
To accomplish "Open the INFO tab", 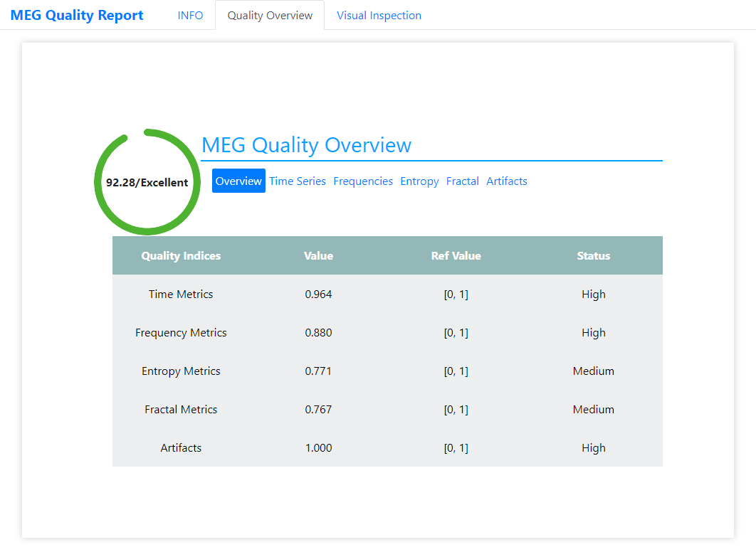I will [190, 16].
